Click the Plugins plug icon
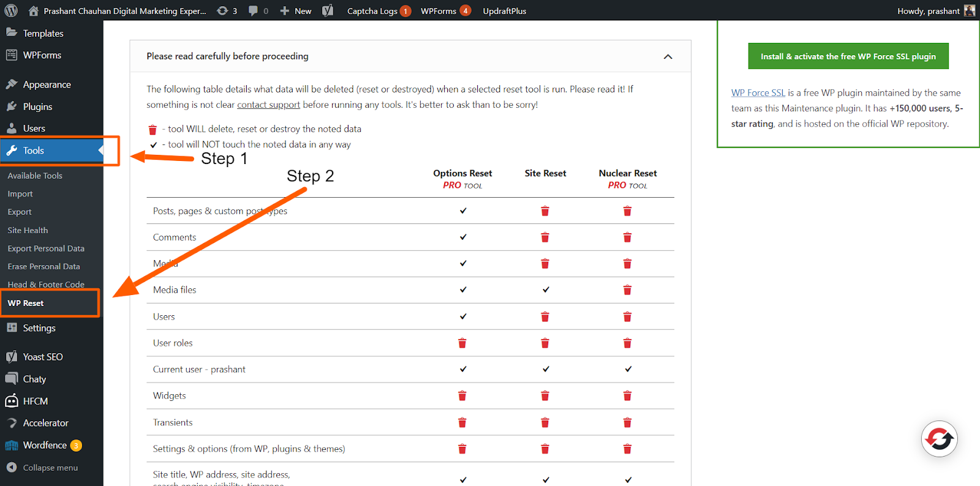The height and width of the screenshot is (486, 980). [x=11, y=107]
